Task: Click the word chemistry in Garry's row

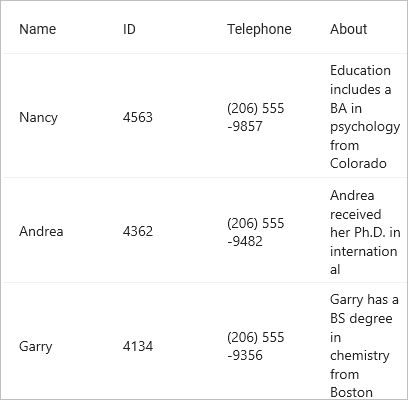Action: coord(360,356)
